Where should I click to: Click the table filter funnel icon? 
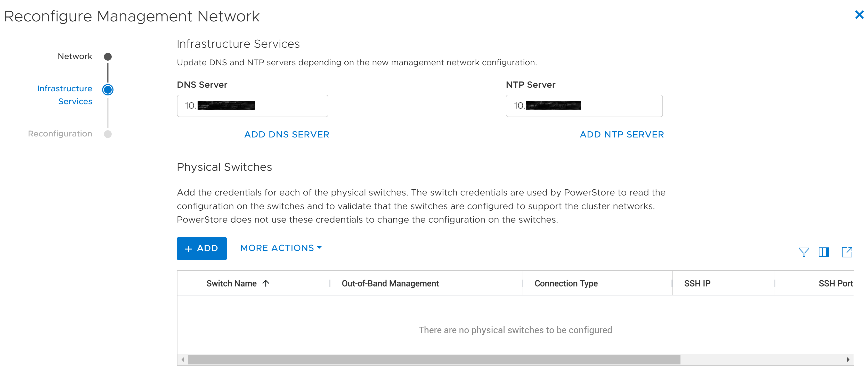[804, 252]
